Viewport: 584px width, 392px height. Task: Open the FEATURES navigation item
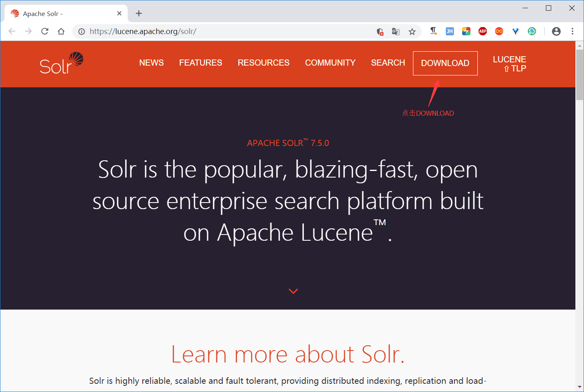click(x=201, y=63)
